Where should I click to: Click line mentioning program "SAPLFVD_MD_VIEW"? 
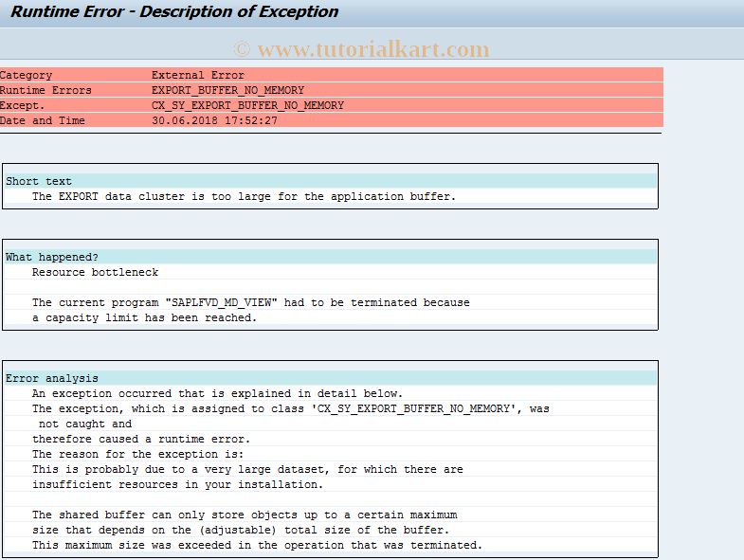(x=251, y=303)
